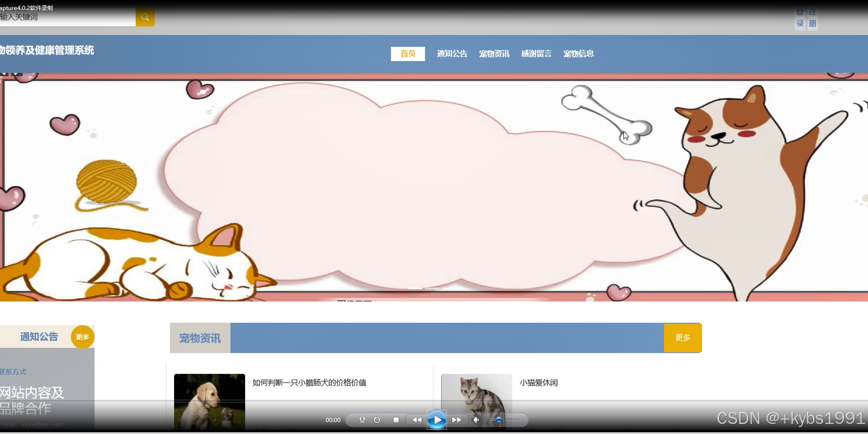The width and height of the screenshot is (868, 434).
Task: Click the pet cartoon banner image
Action: point(434,187)
